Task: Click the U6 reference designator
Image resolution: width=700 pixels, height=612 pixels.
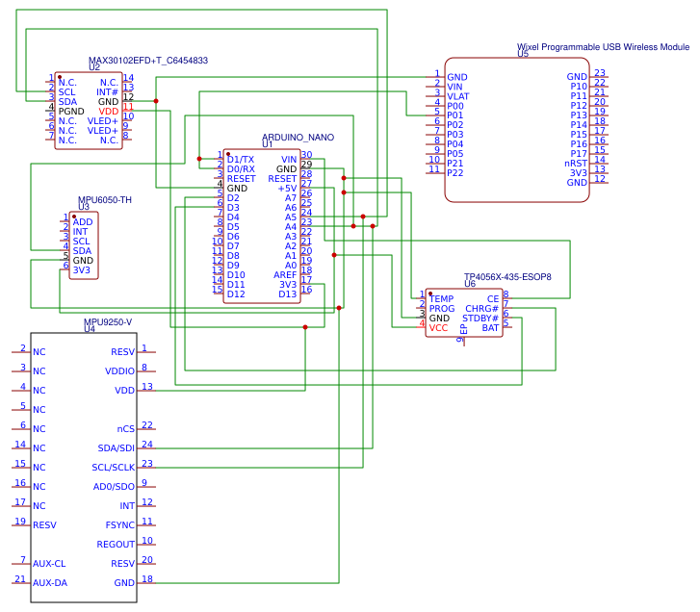Action: (x=470, y=284)
